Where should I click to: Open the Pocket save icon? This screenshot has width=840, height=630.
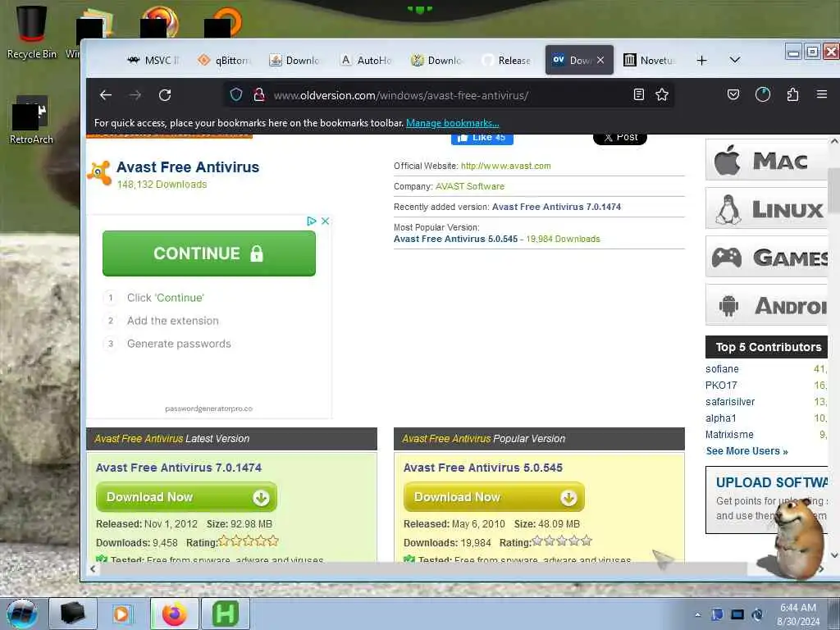point(733,95)
